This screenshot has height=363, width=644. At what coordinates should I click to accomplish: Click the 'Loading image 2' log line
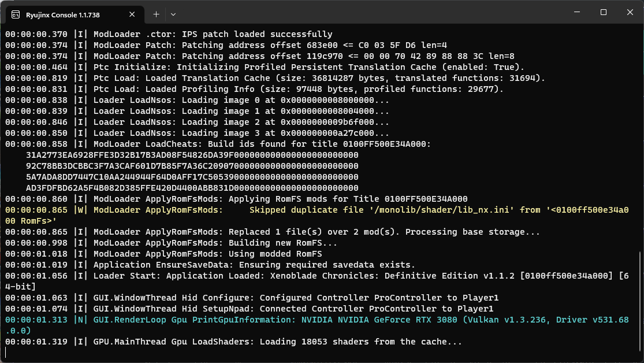click(197, 122)
